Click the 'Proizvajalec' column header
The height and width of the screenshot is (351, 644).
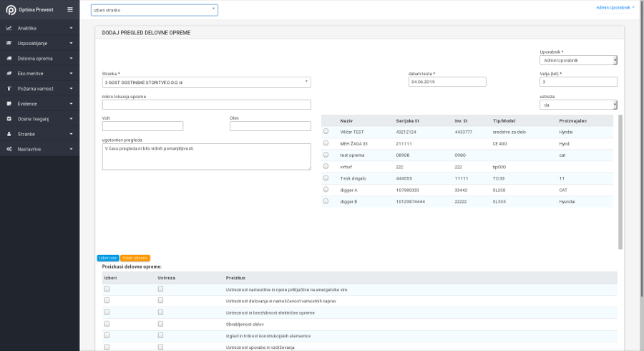[572, 121]
